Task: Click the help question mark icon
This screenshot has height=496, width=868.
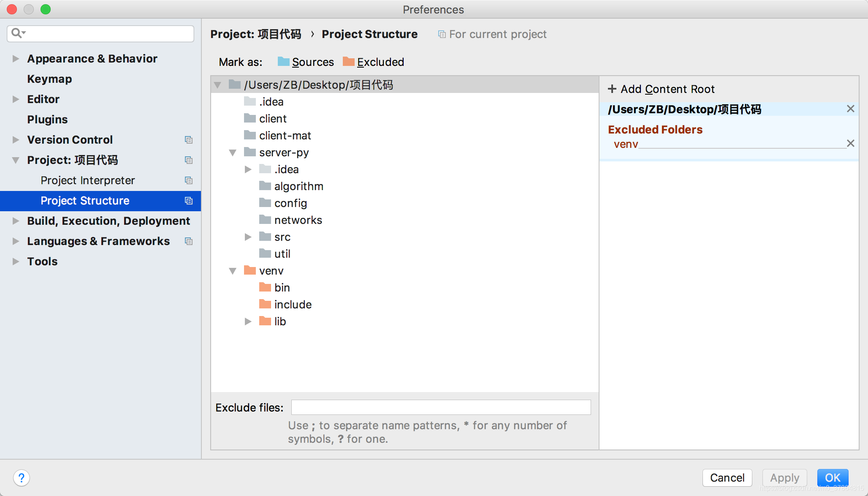Action: click(22, 478)
